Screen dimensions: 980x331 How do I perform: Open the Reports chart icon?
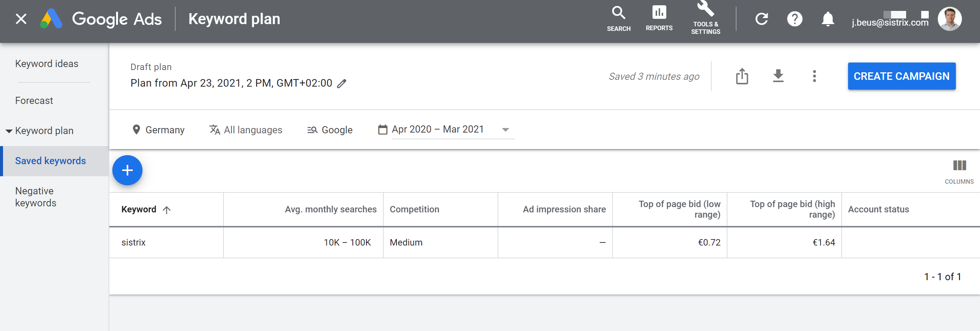(658, 13)
